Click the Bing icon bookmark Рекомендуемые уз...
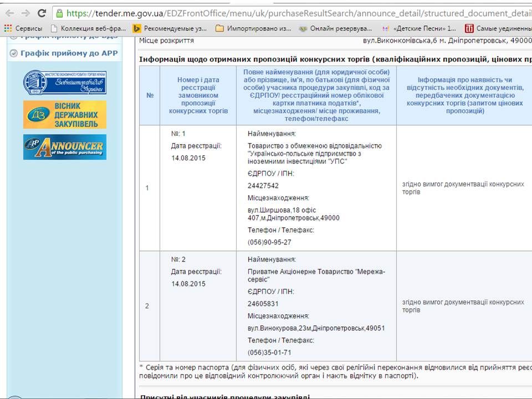Screen dimensions: 532x399 coord(136,28)
